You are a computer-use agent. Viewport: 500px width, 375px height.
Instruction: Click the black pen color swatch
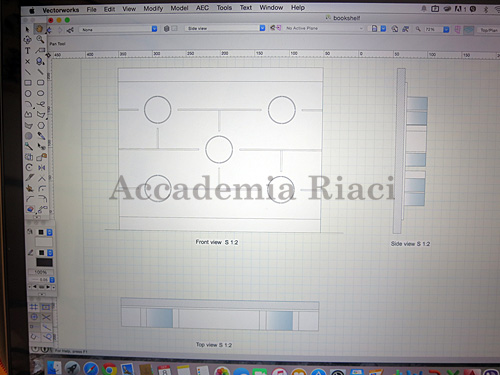point(41,253)
